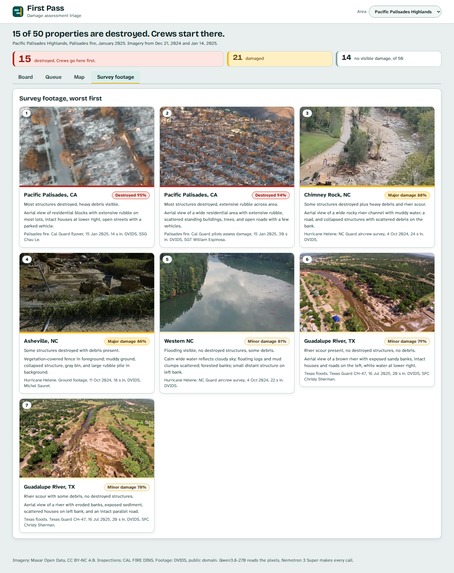Click the Destroyed 94% badge
The width and height of the screenshot is (454, 573).
pyautogui.click(x=271, y=195)
